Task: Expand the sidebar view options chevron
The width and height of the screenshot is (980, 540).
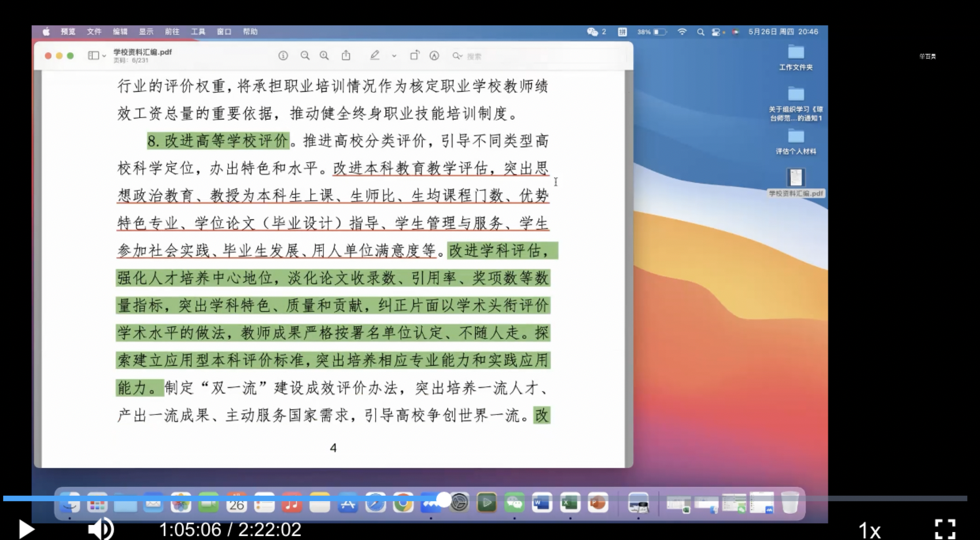Action: (x=104, y=56)
